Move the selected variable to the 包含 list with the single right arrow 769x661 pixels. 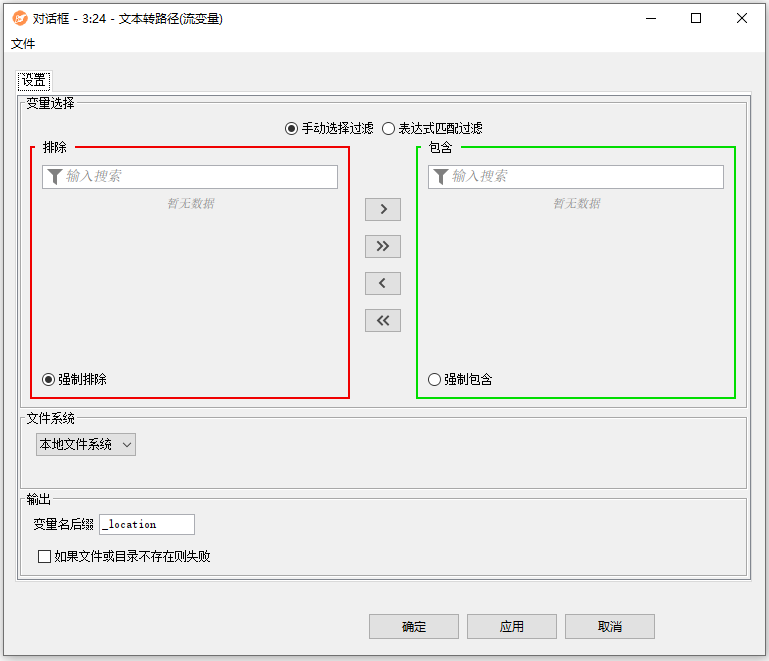tap(383, 209)
